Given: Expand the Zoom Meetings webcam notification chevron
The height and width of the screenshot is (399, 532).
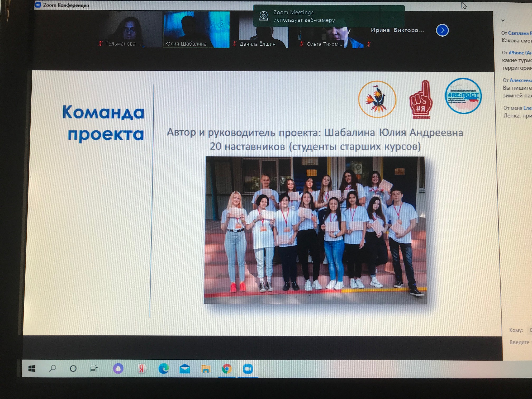Looking at the screenshot, I should (x=393, y=17).
